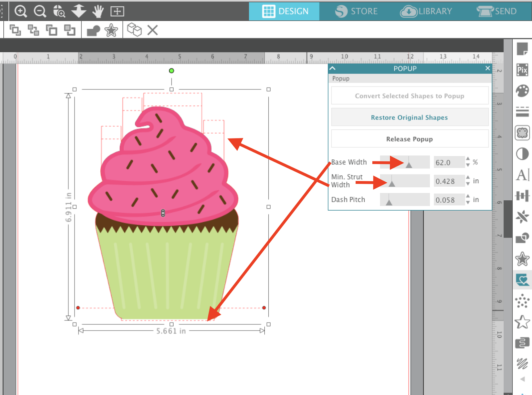Click the Dash Pitch value field 0.058
532x395 pixels.
coord(449,200)
